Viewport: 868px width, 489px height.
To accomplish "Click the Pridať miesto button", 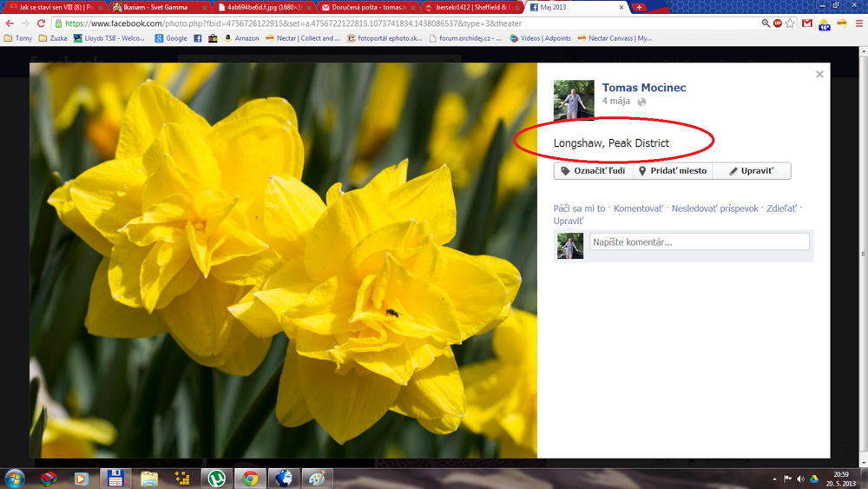I will pyautogui.click(x=673, y=171).
